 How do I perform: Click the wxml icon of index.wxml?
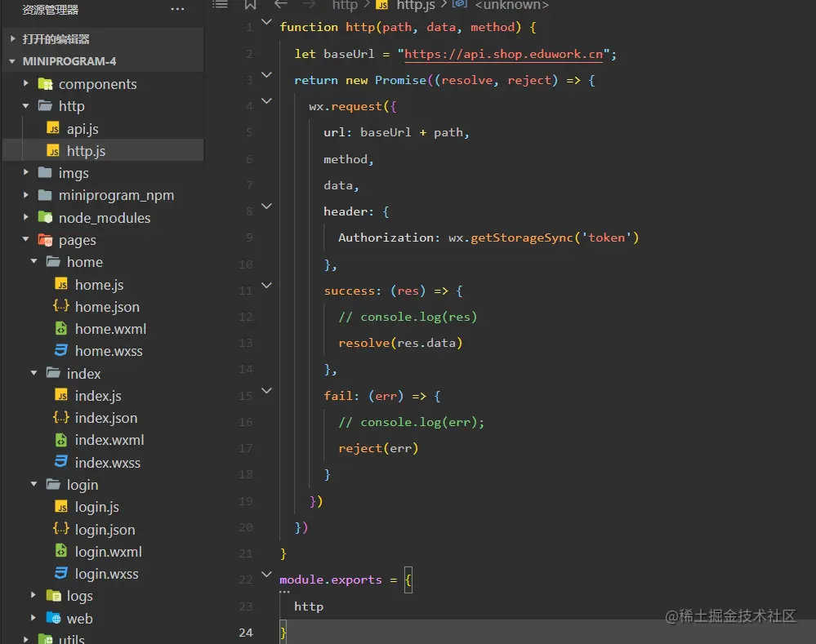[61, 440]
